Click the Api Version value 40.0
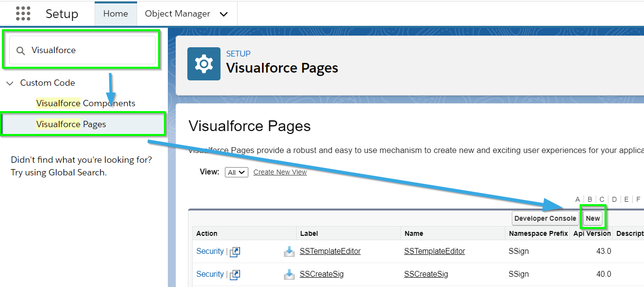 tap(604, 274)
